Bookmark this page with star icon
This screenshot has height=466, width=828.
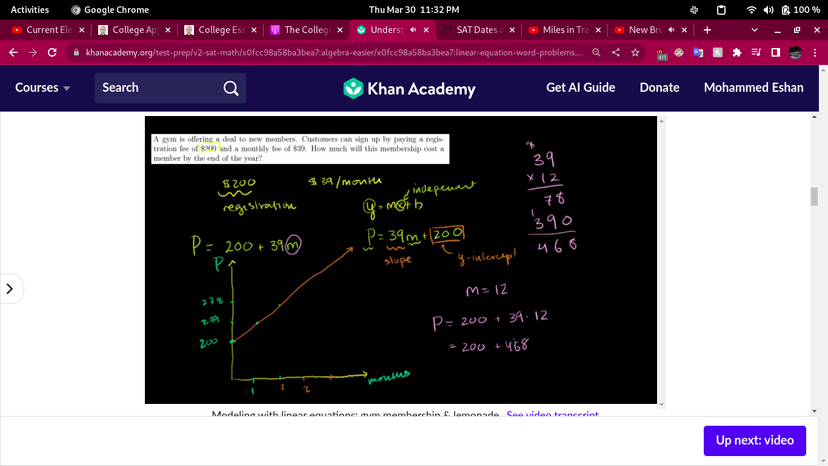click(635, 52)
